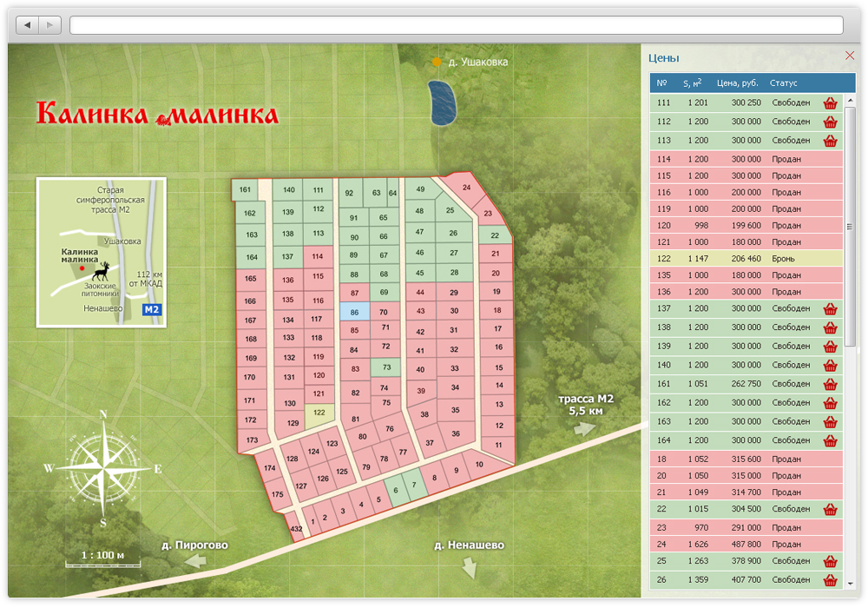The width and height of the screenshot is (868, 608).
Task: Click the blue pond on the map
Action: (x=443, y=103)
